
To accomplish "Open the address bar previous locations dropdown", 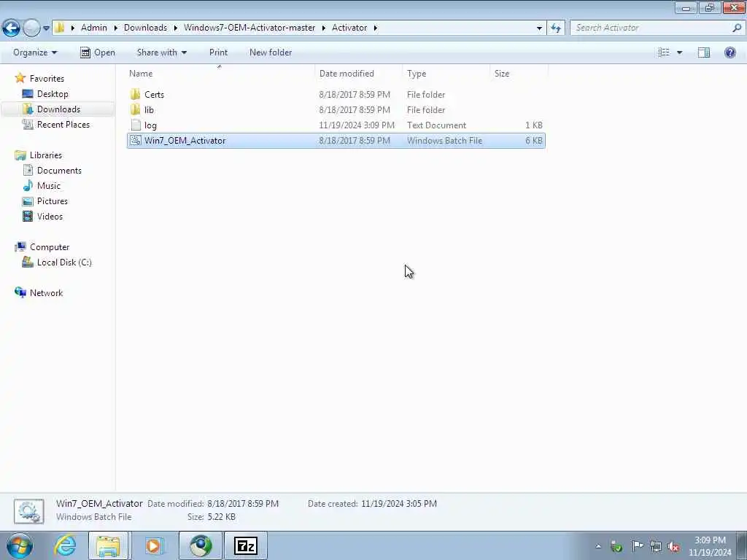I will [x=539, y=28].
